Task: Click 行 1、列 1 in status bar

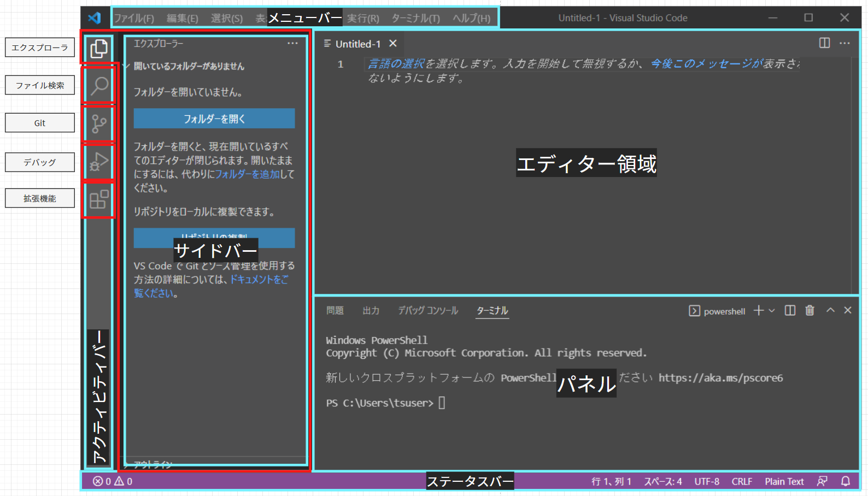Action: point(611,481)
